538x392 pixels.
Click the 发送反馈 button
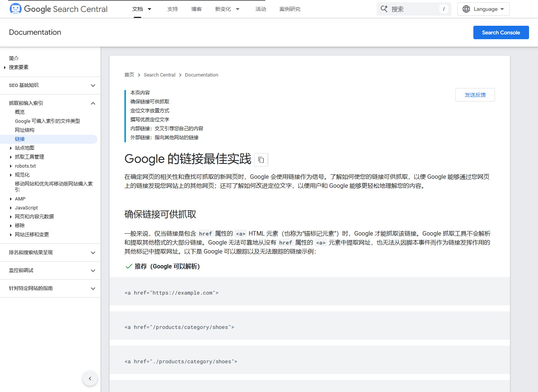click(x=475, y=95)
